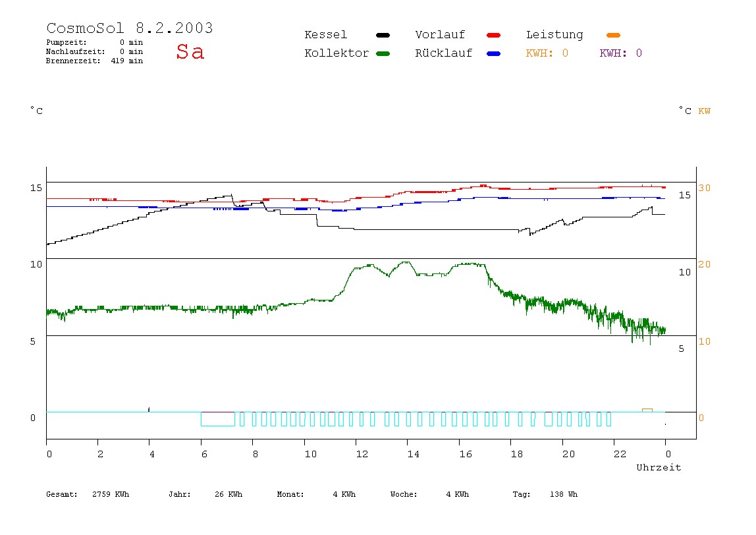Click the 'Kollektor' legend label

click(337, 53)
